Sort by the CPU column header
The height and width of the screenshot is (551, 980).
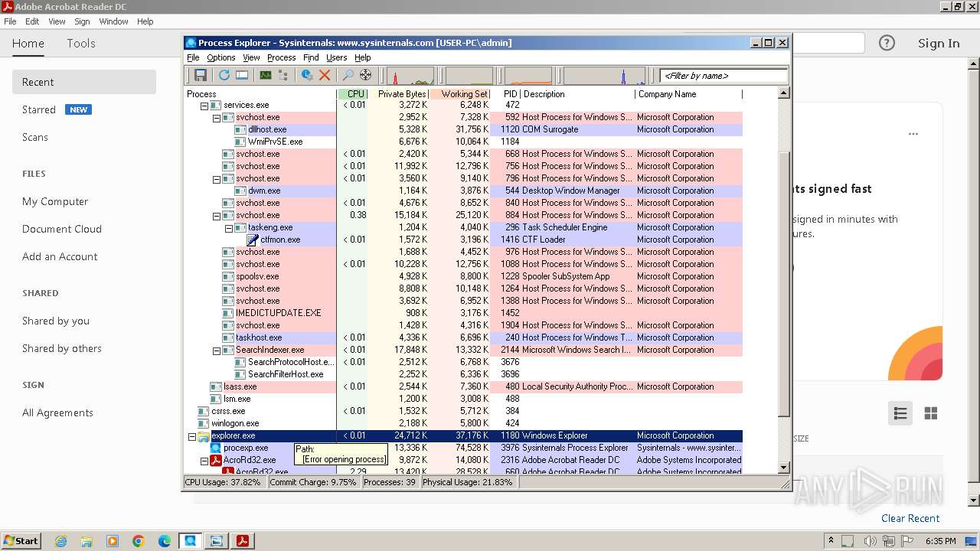pos(352,94)
